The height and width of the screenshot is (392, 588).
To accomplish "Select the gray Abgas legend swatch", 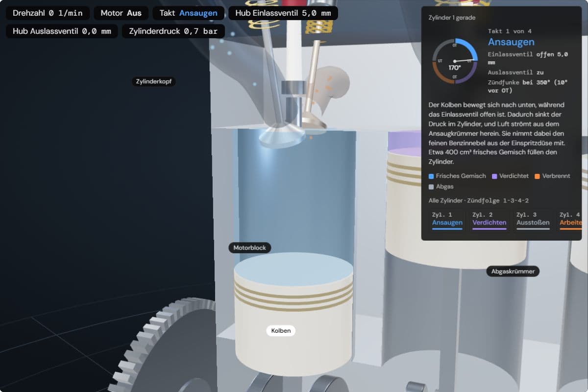I will point(431,187).
